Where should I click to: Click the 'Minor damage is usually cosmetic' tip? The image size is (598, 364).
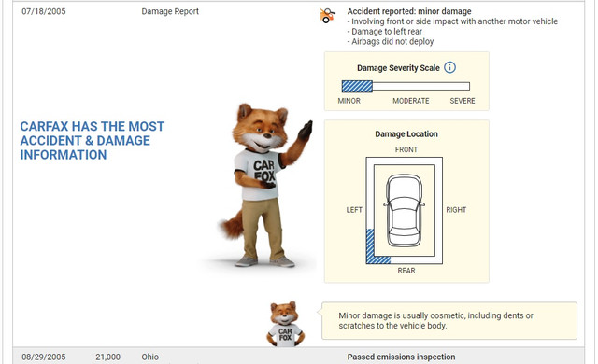coord(449,320)
